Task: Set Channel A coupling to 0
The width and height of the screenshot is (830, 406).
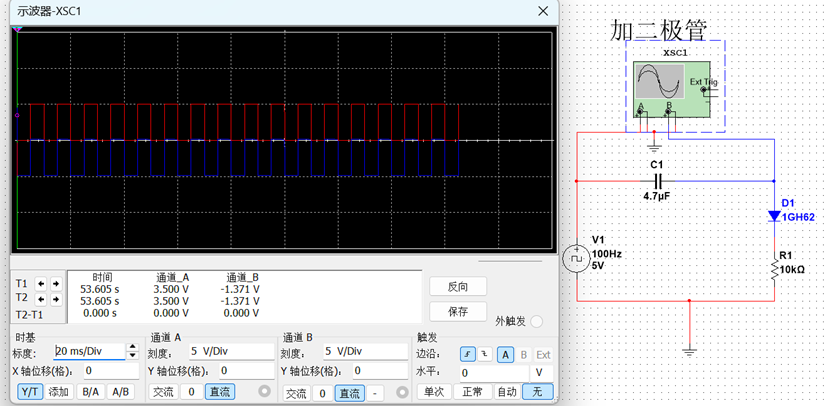Action: pos(192,392)
